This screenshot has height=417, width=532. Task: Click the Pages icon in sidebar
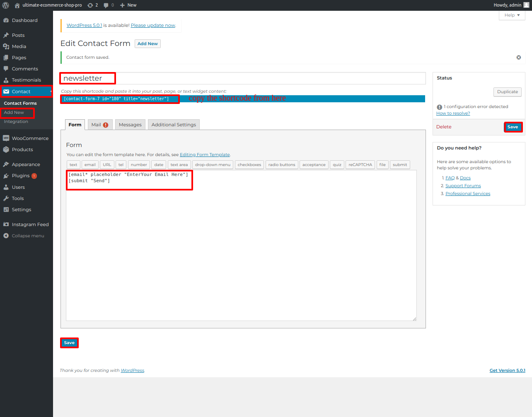[x=6, y=58]
